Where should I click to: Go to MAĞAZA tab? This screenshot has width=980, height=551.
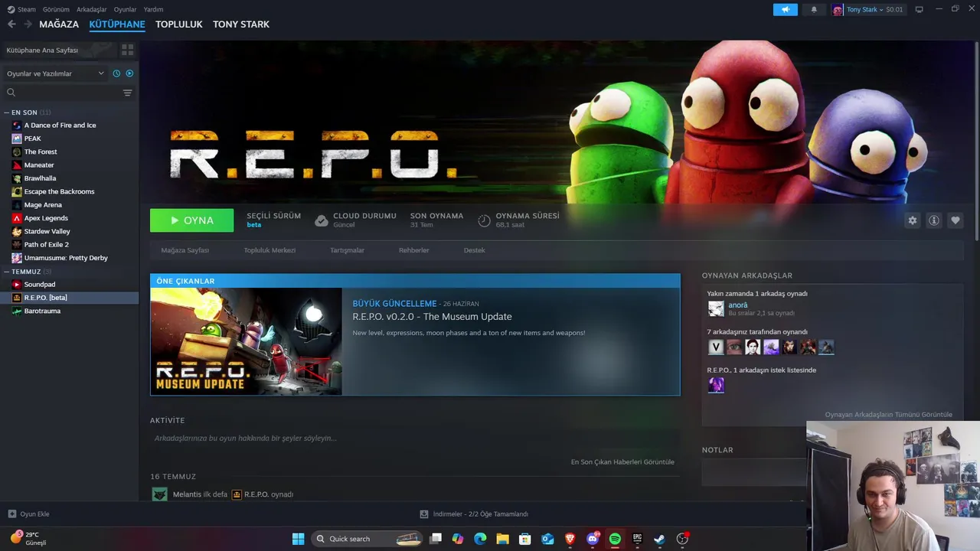tap(59, 24)
